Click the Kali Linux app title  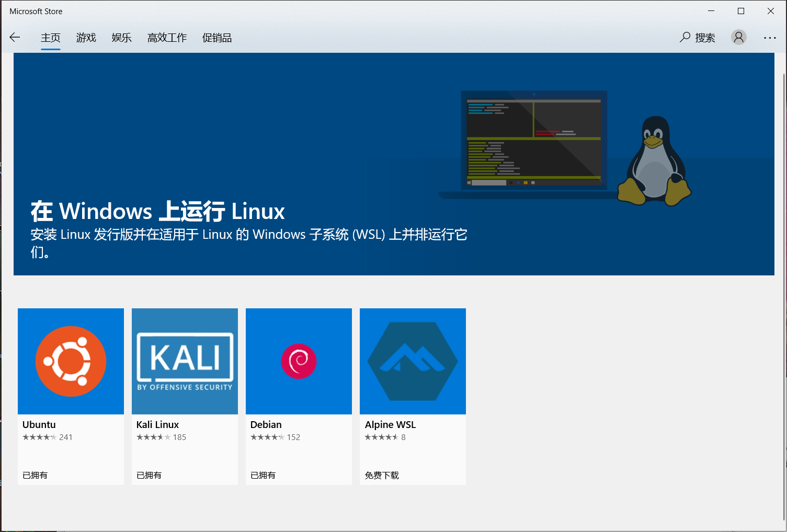157,424
